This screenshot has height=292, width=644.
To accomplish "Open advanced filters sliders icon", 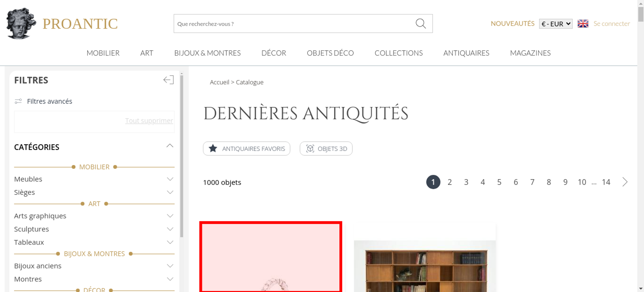I will 18,101.
